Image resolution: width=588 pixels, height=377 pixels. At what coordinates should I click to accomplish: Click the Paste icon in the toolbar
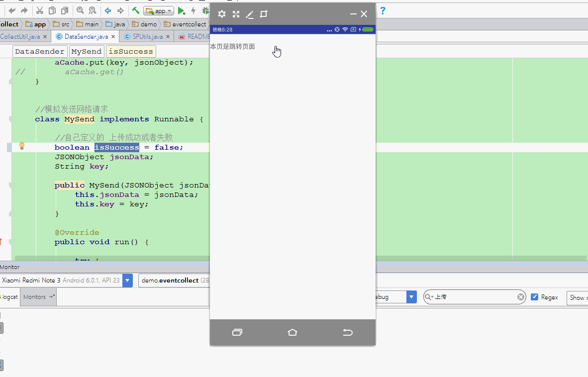[65, 11]
